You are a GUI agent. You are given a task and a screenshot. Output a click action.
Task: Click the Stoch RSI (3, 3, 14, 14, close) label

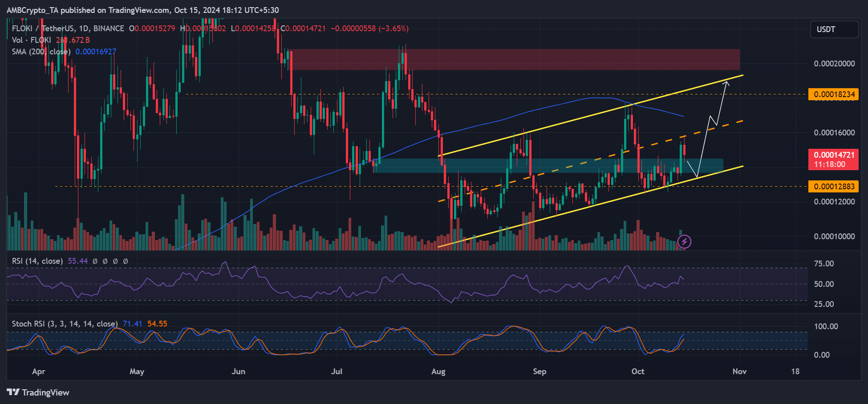click(65, 324)
